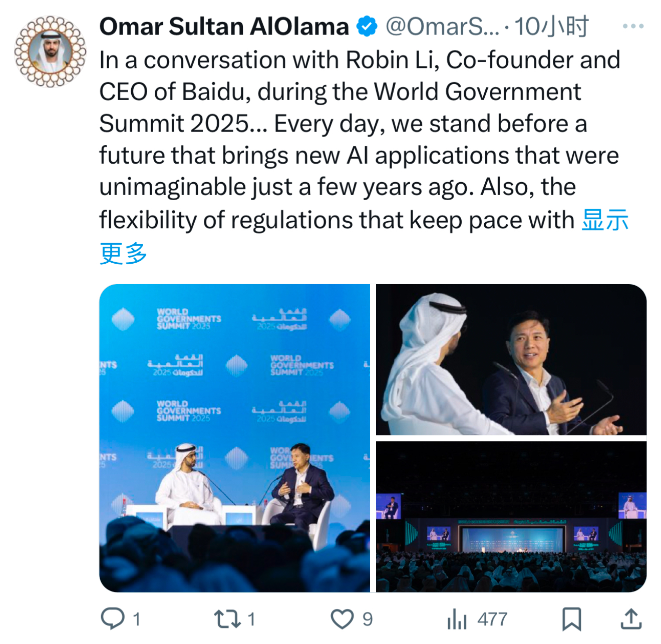
Task: Click the retweet count number
Action: point(251,619)
